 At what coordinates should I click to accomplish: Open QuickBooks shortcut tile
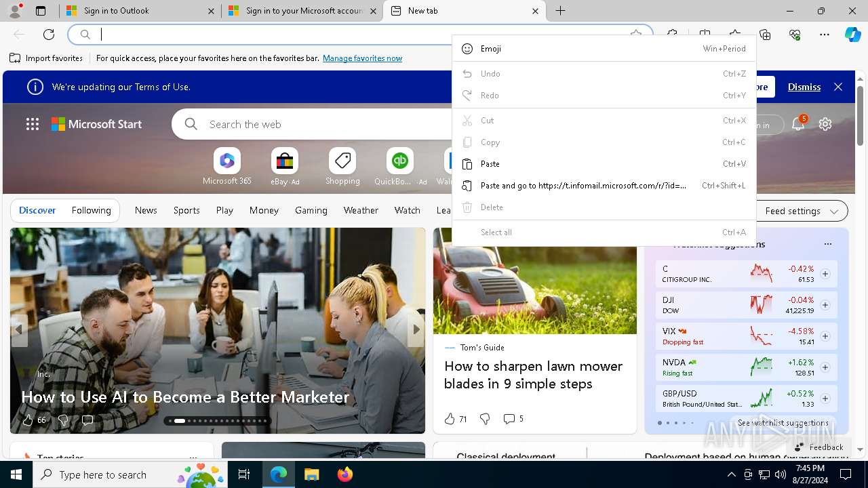click(400, 167)
